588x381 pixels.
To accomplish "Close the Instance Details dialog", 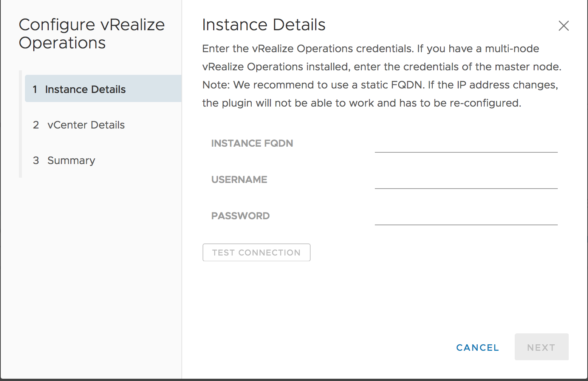I will [563, 26].
